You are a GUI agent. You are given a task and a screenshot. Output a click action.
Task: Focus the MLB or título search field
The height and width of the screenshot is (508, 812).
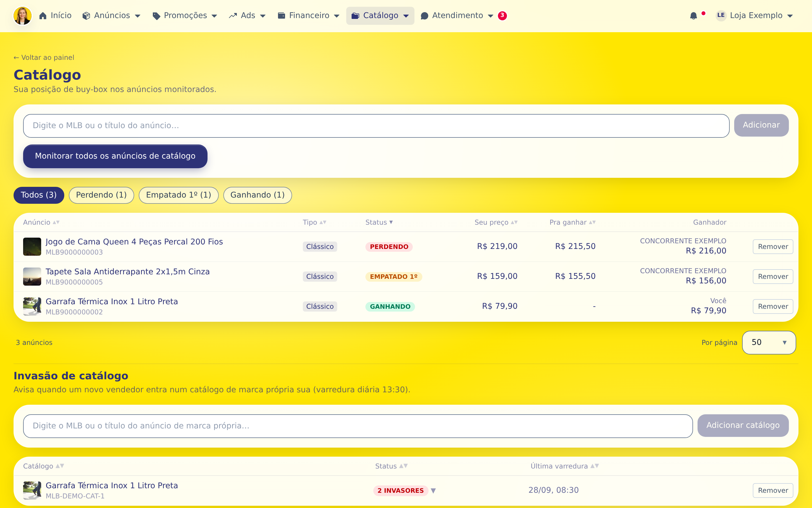[376, 126]
